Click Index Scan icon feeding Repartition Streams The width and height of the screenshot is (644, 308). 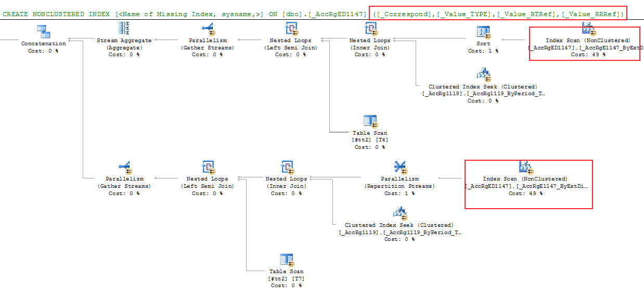(525, 166)
